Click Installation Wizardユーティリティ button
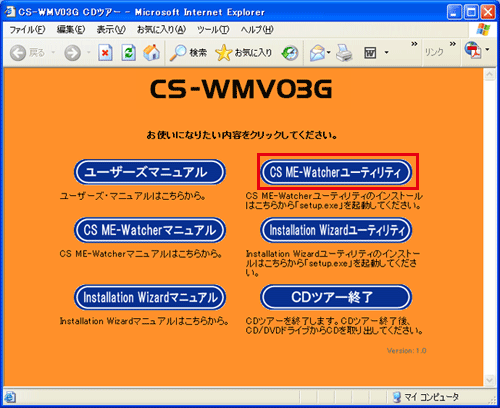Image resolution: width=500 pixels, height=408 pixels. [x=336, y=230]
